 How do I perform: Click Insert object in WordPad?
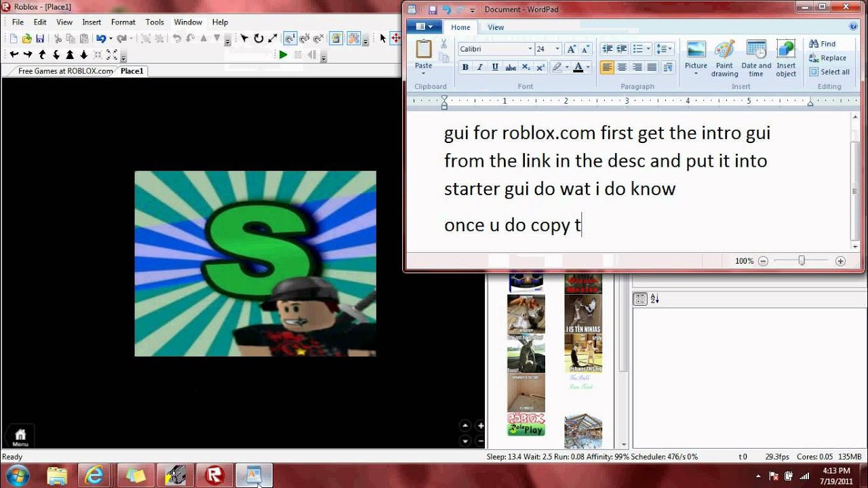[786, 58]
